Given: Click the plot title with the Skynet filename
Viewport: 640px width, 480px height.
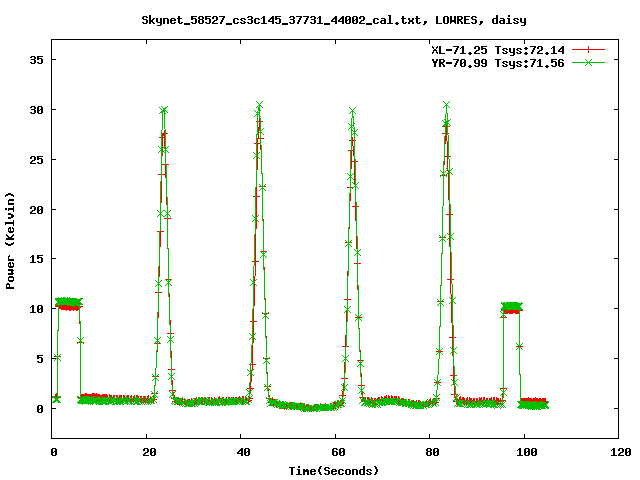Looking at the screenshot, I should [x=334, y=20].
